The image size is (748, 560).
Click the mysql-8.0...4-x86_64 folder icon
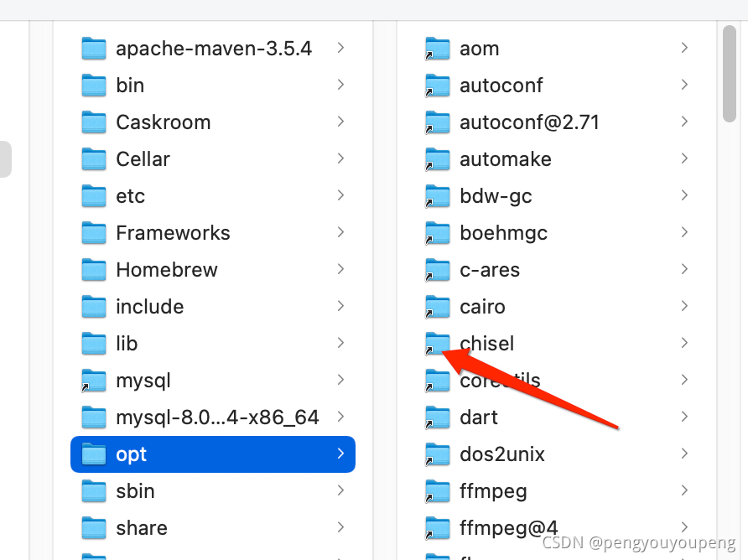click(x=94, y=417)
